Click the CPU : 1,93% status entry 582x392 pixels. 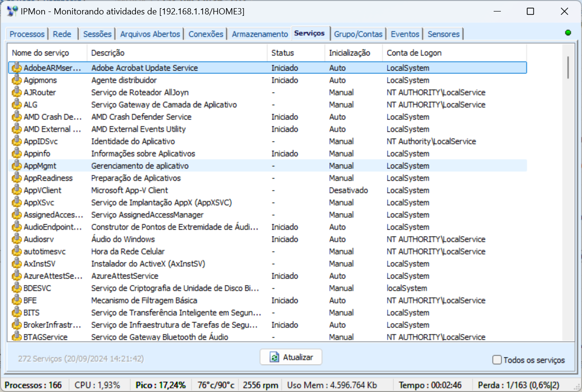point(97,385)
